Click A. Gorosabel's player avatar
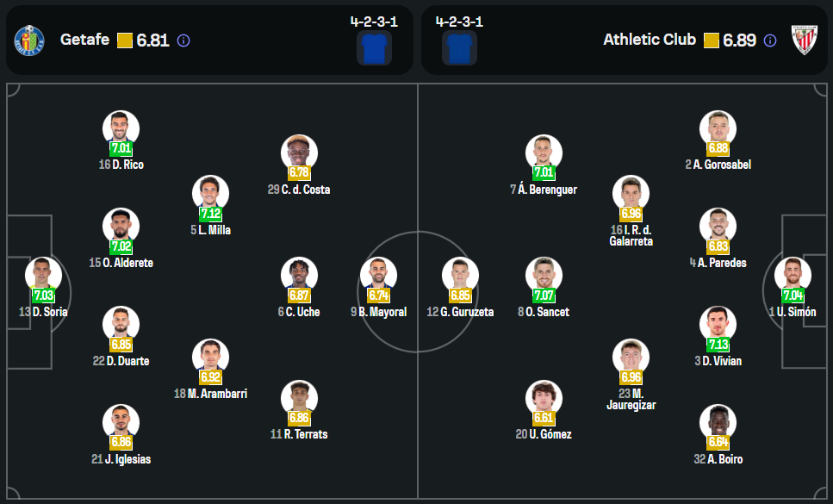Screen dimensions: 833x504 coord(718,128)
